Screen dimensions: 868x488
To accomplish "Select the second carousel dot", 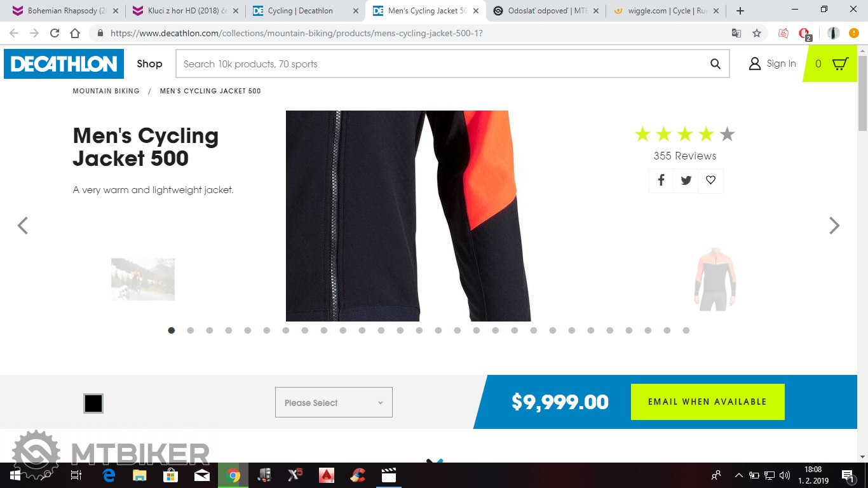I will [x=191, y=330].
